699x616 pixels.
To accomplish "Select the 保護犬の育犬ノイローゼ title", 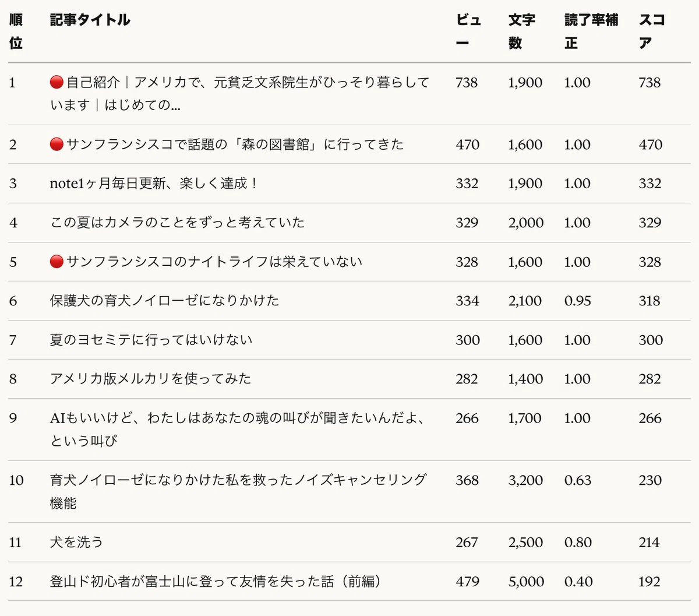I will (164, 301).
